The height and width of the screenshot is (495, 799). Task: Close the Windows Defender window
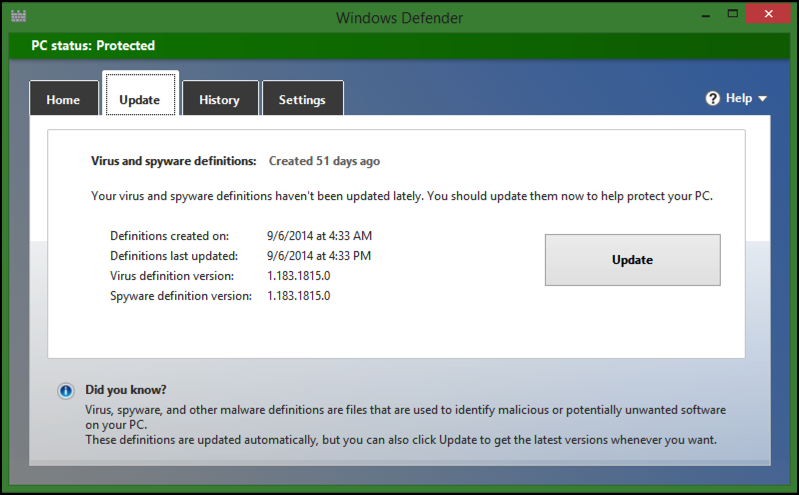tap(768, 14)
